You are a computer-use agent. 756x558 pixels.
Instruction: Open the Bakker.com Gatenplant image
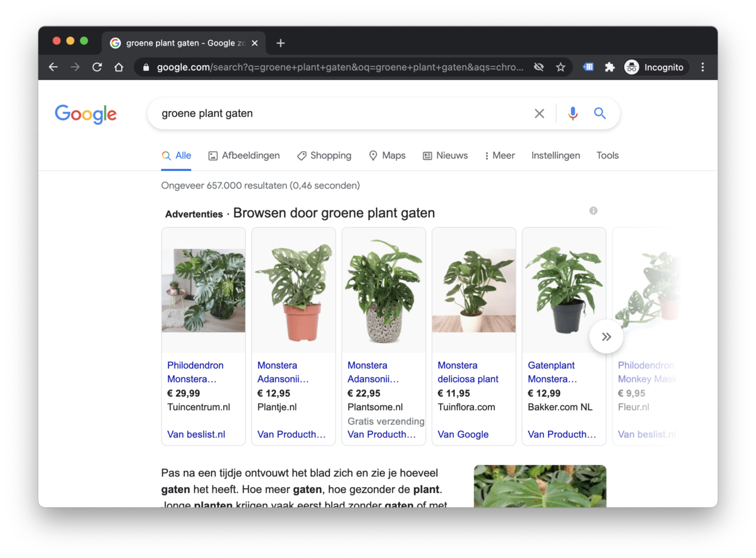coord(564,290)
